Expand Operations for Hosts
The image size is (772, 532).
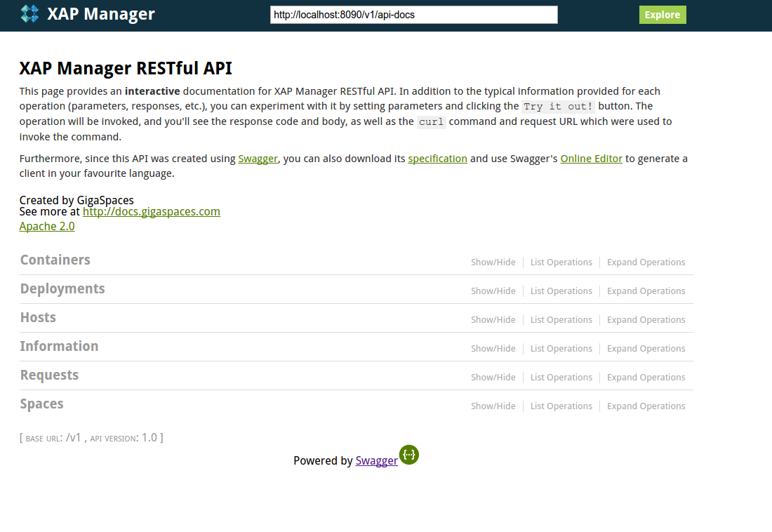pos(646,320)
